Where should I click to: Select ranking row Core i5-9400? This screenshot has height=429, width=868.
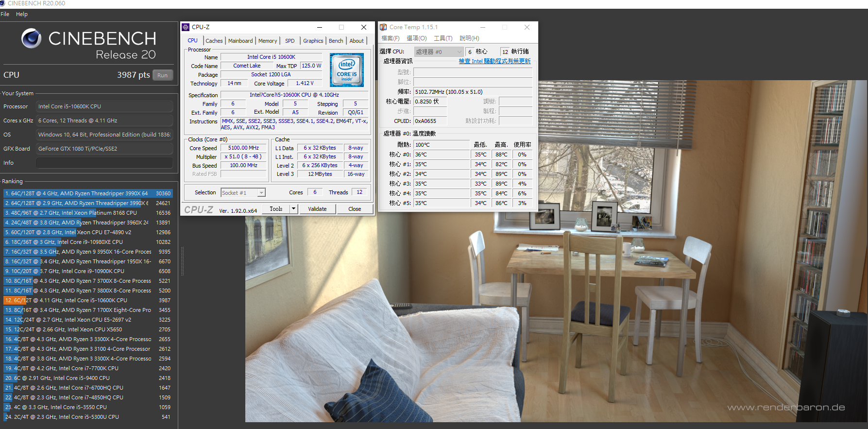tap(88, 378)
